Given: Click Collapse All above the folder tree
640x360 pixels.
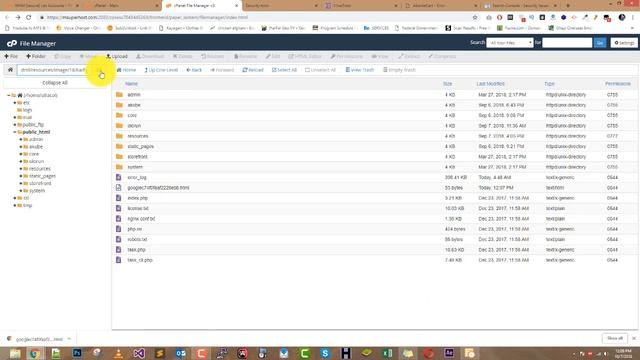Looking at the screenshot, I should (x=55, y=83).
